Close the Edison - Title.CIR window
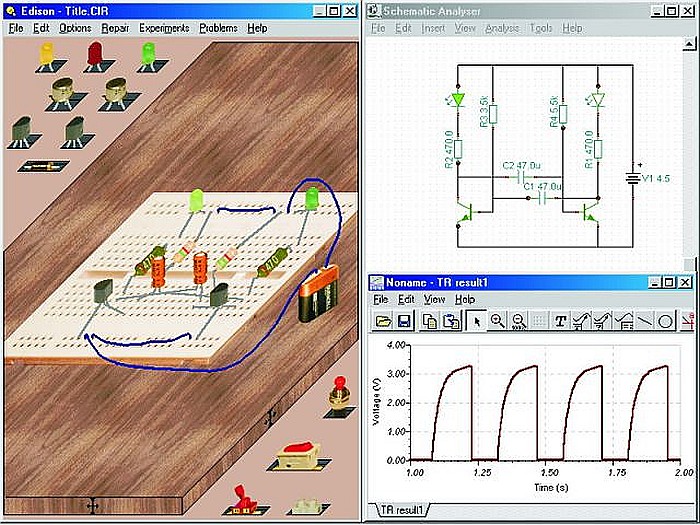700x525 pixels. click(351, 11)
